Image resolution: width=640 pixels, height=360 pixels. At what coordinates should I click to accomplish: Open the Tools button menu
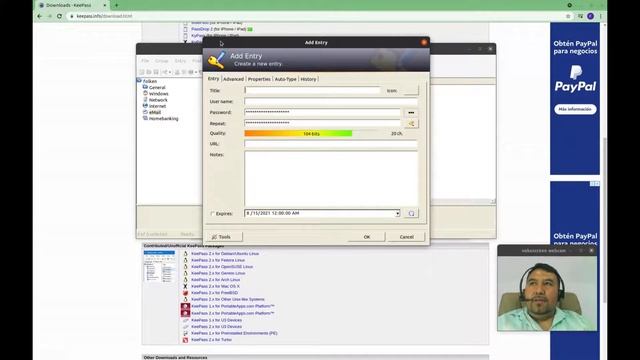coord(224,237)
